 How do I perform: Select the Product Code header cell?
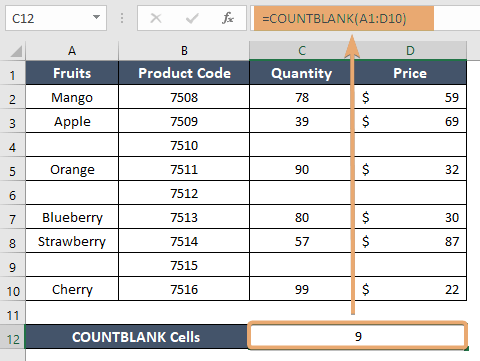click(184, 73)
